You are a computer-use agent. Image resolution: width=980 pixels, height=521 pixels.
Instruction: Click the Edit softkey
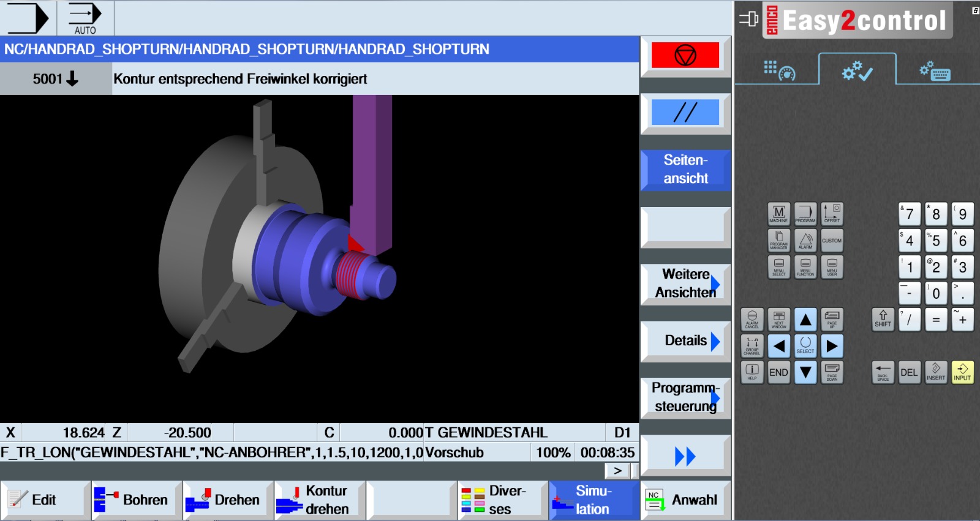[44, 500]
